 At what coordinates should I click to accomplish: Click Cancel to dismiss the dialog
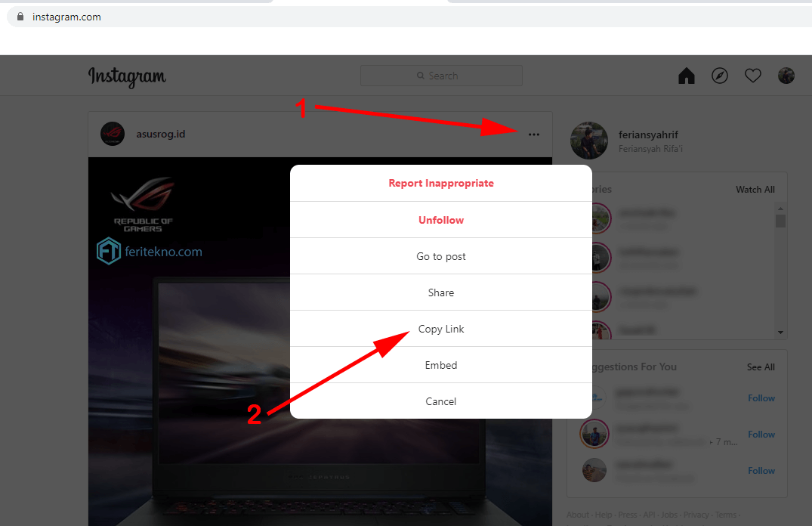(x=440, y=401)
